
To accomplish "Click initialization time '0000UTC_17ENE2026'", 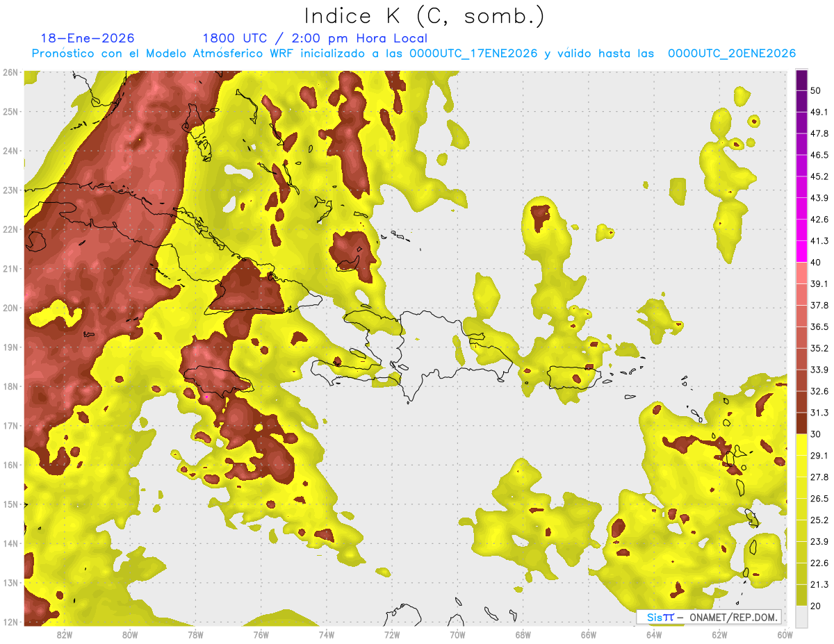I will pos(473,53).
